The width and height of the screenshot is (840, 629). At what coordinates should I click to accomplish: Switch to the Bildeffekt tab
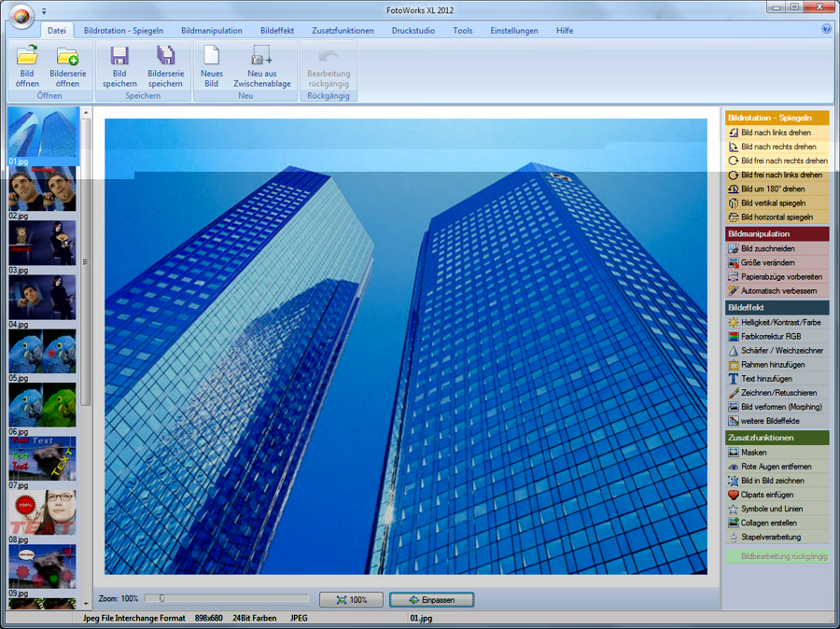[276, 31]
